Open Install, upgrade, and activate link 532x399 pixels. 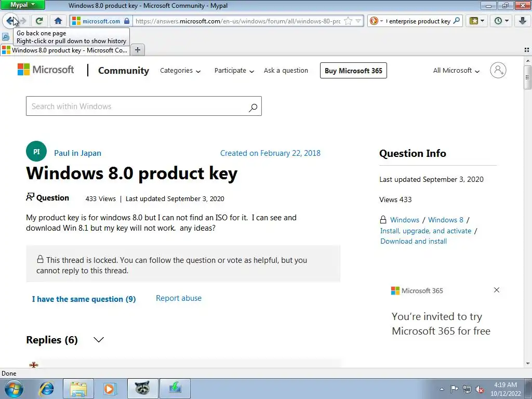[425, 231]
